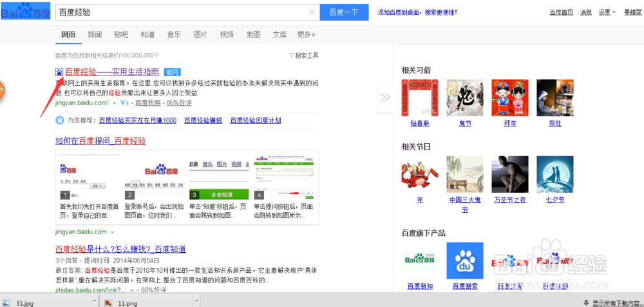Clear the search box with the X icon
Image resolution: width=644 pixels, height=307 pixels.
coord(312,12)
